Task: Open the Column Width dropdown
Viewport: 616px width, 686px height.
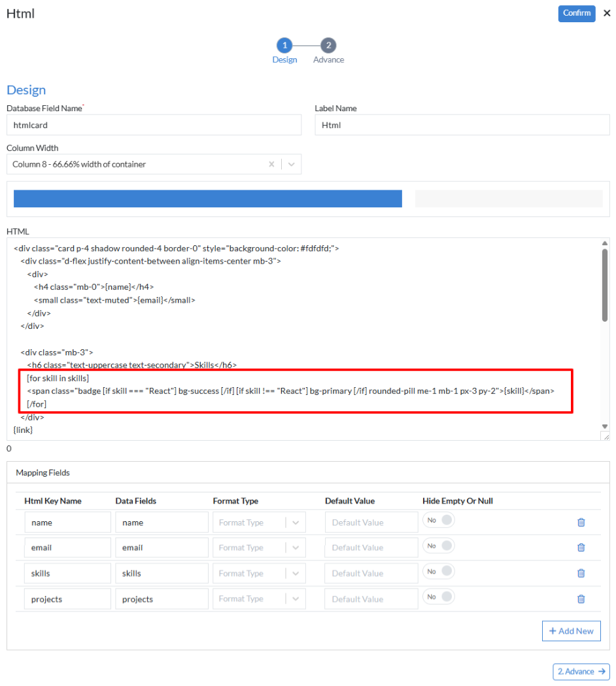Action: (292, 164)
